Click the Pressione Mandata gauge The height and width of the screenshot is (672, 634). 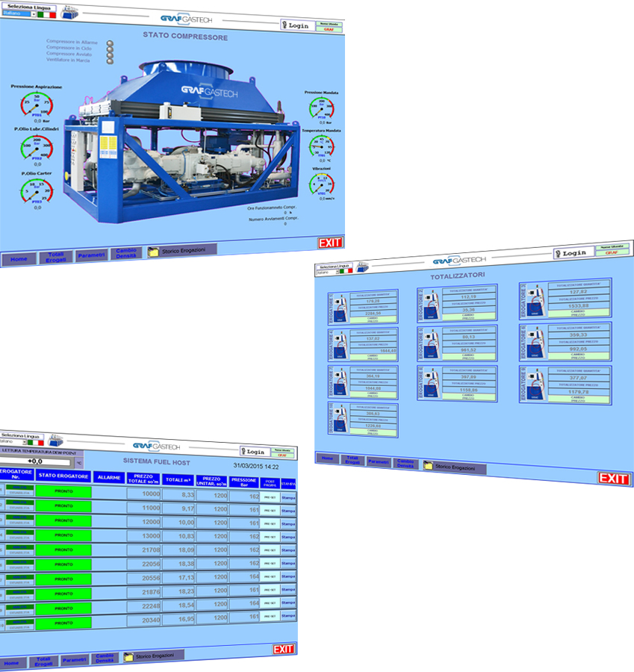click(x=322, y=108)
